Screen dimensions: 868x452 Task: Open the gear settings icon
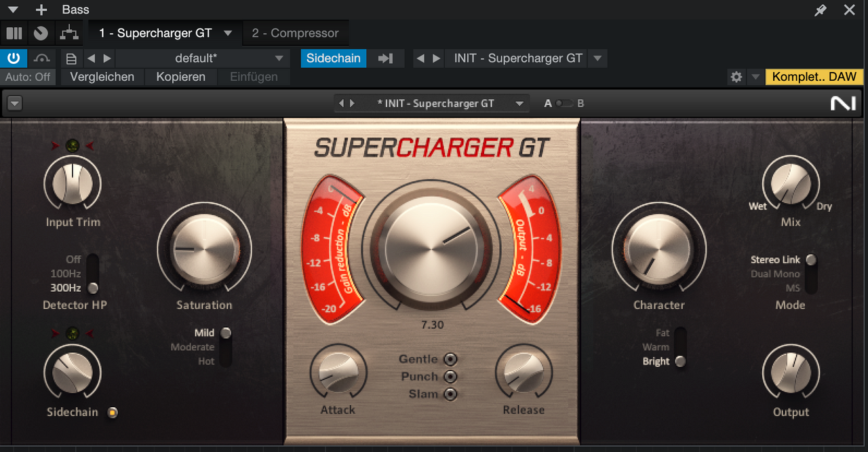click(736, 77)
